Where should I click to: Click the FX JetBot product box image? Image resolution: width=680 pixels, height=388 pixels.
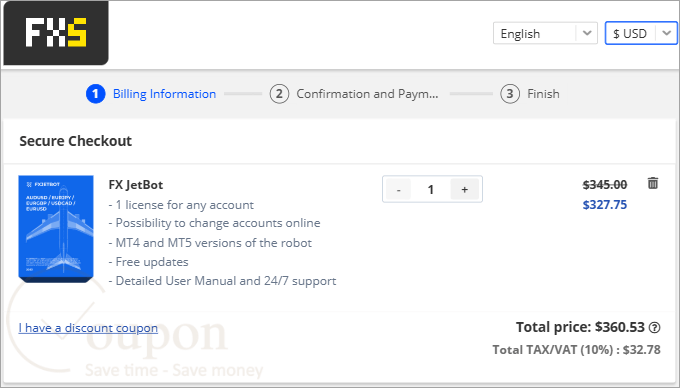tap(56, 229)
